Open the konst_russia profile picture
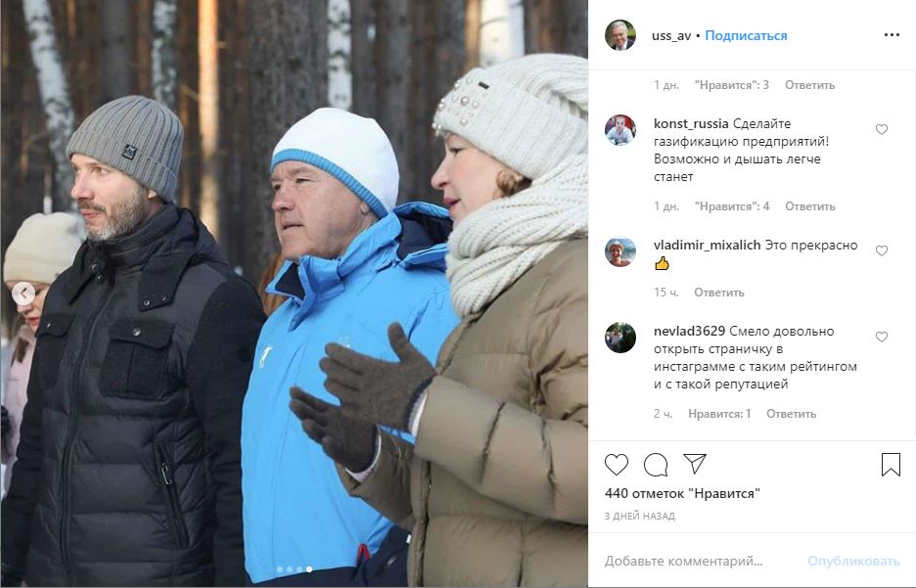The height and width of the screenshot is (588, 916). 620,129
